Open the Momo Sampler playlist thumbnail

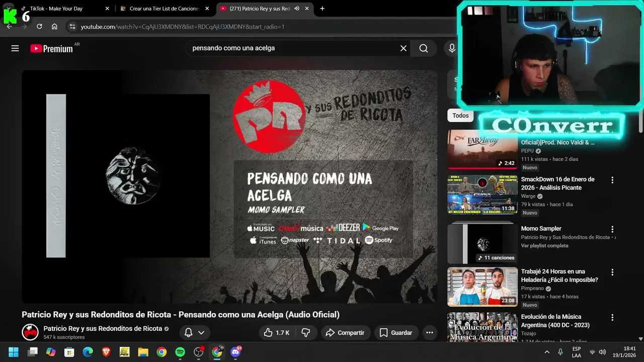click(482, 243)
